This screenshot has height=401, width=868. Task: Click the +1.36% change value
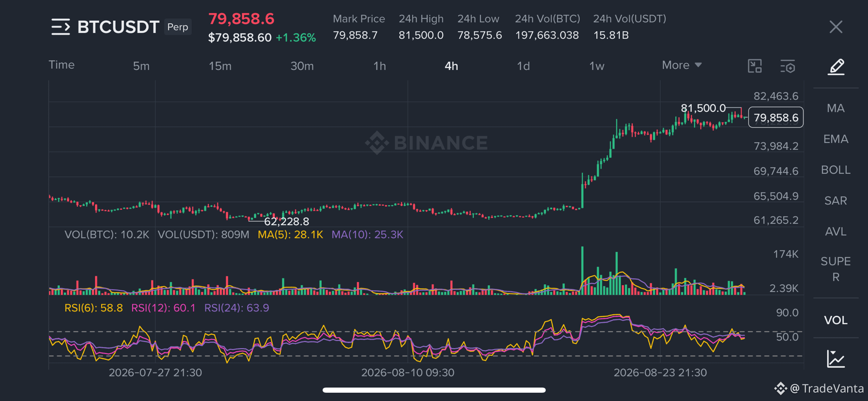pyautogui.click(x=295, y=38)
